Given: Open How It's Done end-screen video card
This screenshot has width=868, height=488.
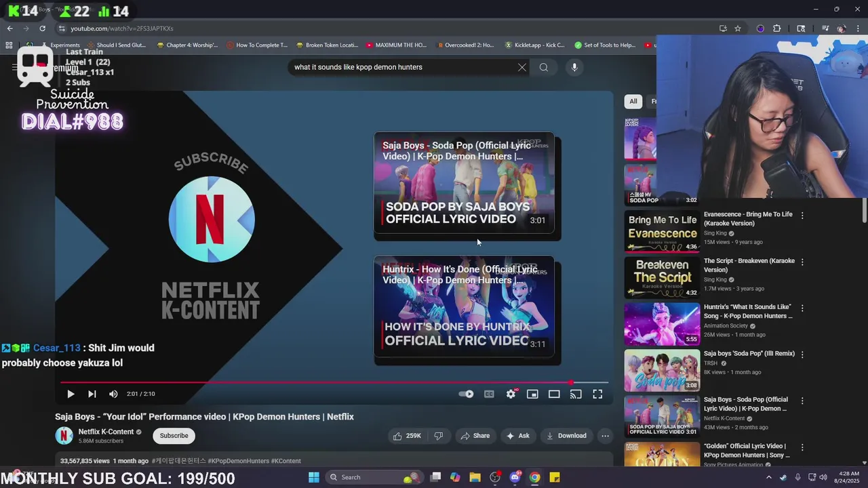Looking at the screenshot, I should click(465, 307).
